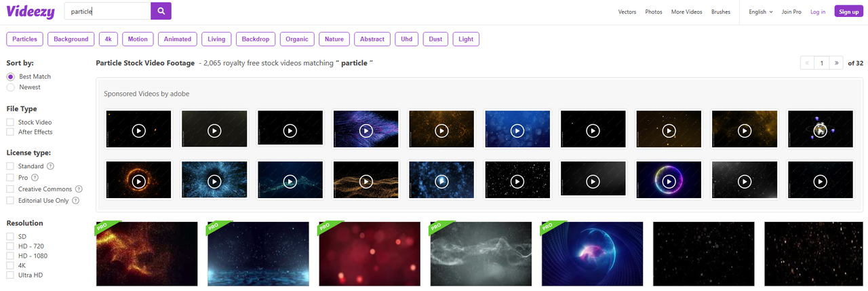Open the dark blue particles floor thumbnail
Image resolution: width=868 pixels, height=291 pixels.
[258, 254]
